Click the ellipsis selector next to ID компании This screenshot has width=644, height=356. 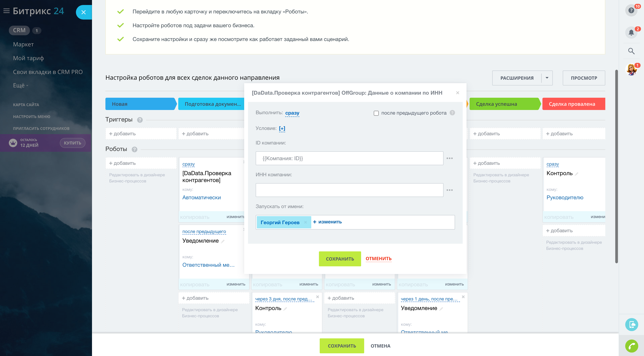tap(450, 158)
